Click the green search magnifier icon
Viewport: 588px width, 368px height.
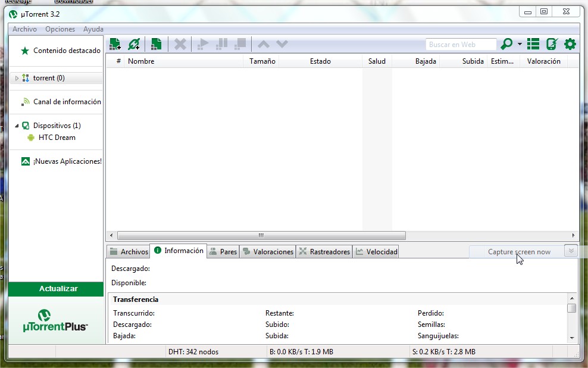point(506,44)
